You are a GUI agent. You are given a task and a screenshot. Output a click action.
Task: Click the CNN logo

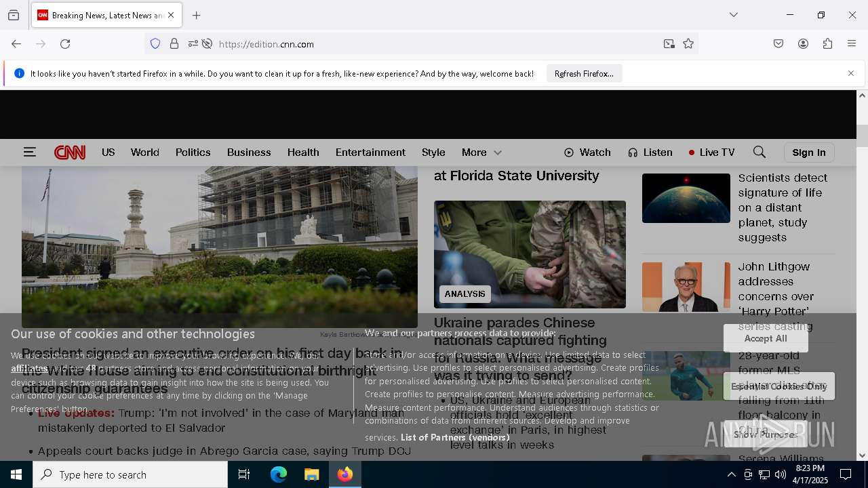[x=70, y=152]
